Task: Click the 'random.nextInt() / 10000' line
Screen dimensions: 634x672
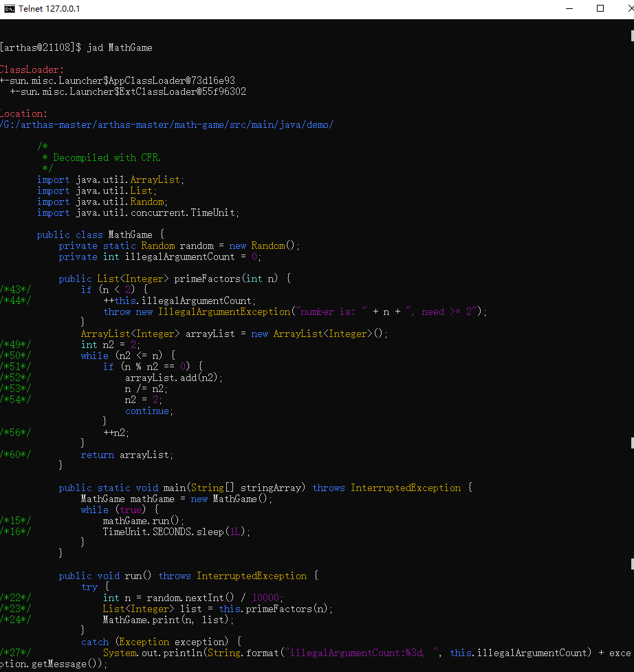Action: (193, 598)
